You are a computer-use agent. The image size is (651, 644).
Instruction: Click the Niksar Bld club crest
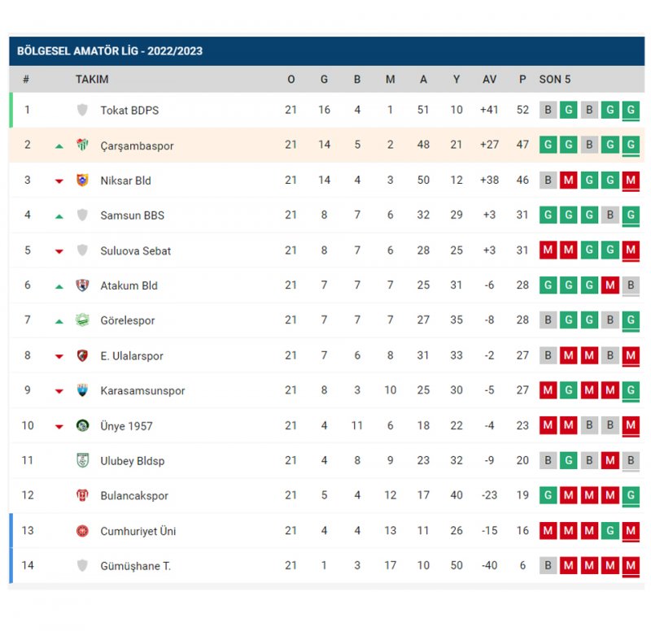(82, 181)
